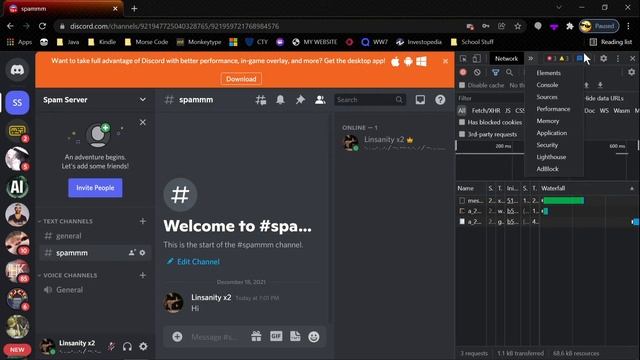Open DevTools settings gear icon
Image resolution: width=640 pixels, height=360 pixels.
603,59
